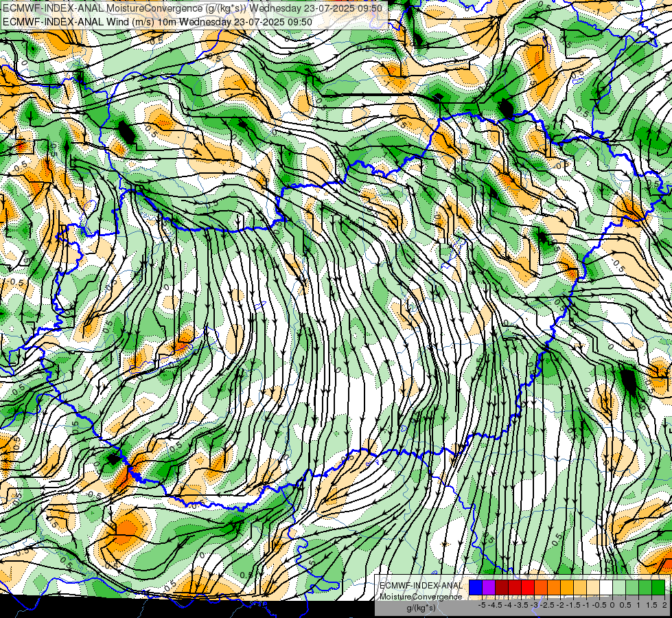The width and height of the screenshot is (672, 618).
Task: Choose the darkest green swatch left of 2
Action: pyautogui.click(x=658, y=587)
